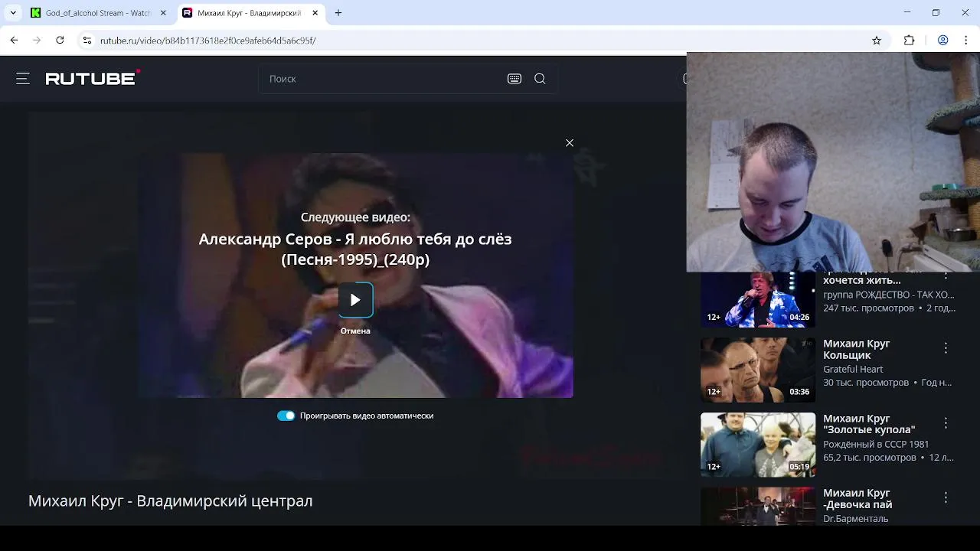Open options menu for Золотые купола video
980x551 pixels.
[946, 423]
